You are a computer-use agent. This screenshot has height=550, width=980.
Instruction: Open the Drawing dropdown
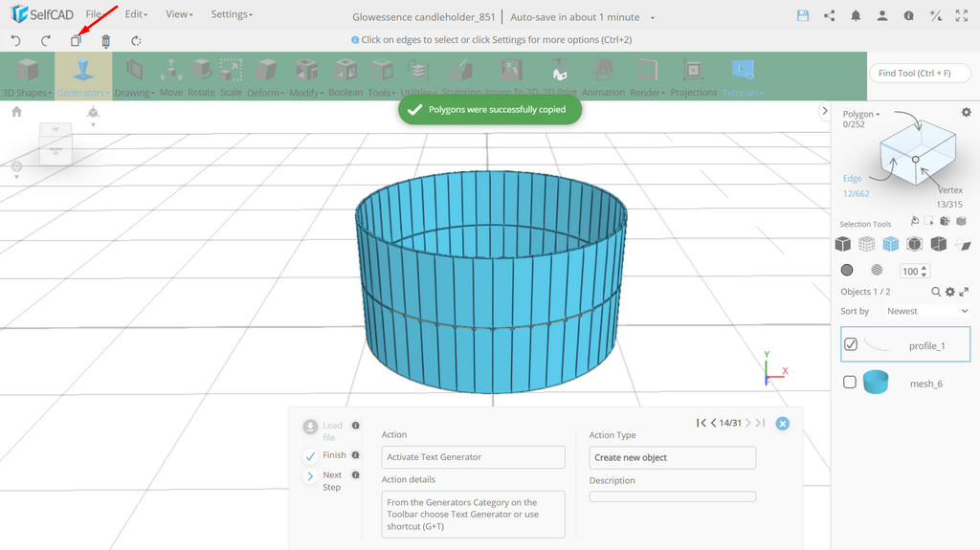pos(134,77)
